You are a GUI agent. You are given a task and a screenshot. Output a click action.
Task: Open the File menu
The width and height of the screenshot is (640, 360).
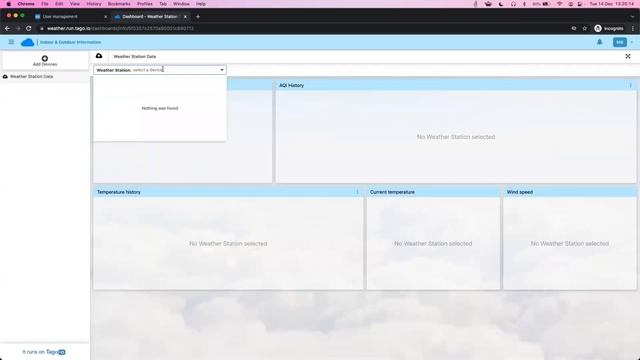[45, 4]
